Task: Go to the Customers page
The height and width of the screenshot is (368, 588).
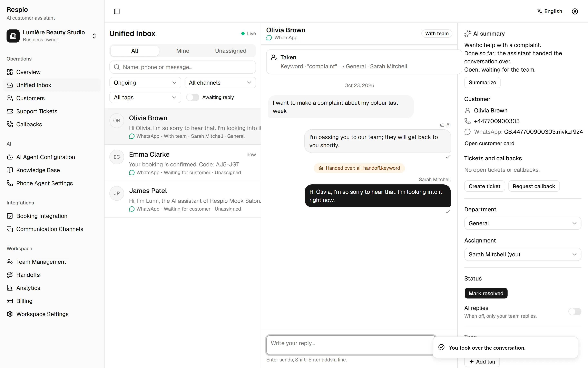Action: (x=52, y=98)
